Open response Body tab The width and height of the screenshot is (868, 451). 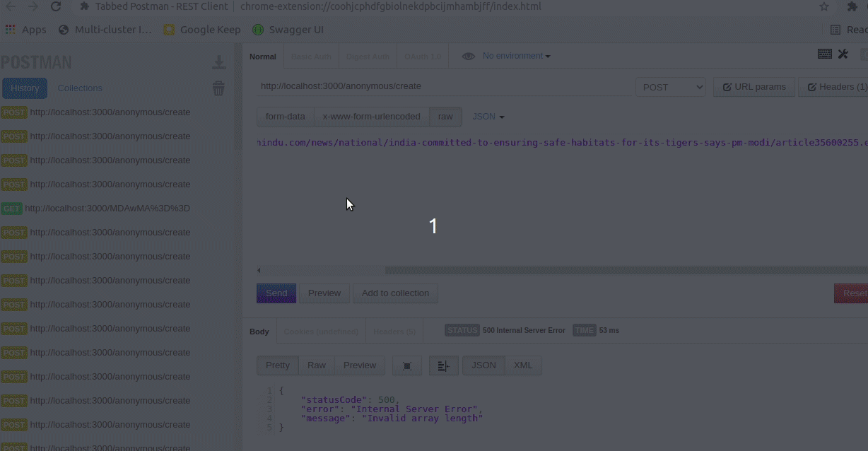coord(259,332)
